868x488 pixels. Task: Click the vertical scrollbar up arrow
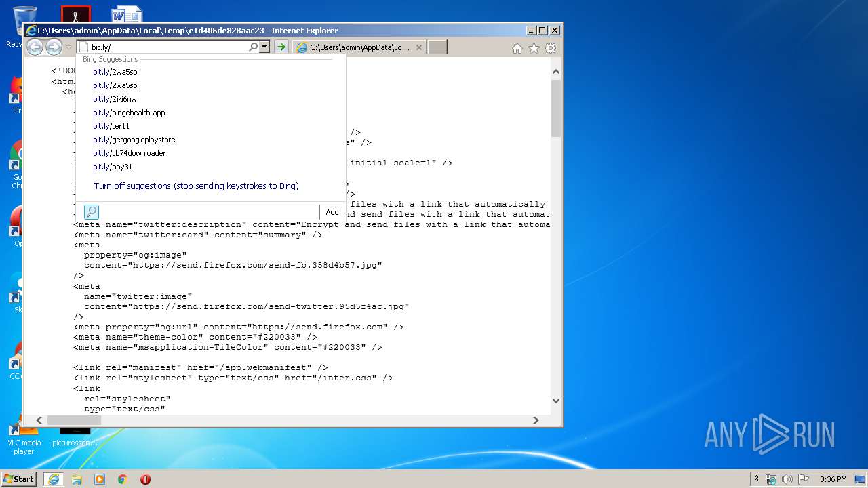coord(556,72)
